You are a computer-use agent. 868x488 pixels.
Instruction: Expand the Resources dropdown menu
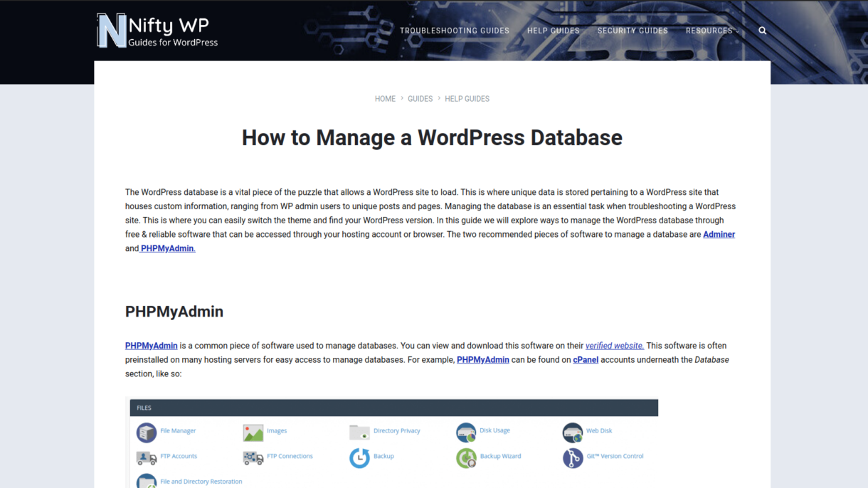pyautogui.click(x=711, y=31)
